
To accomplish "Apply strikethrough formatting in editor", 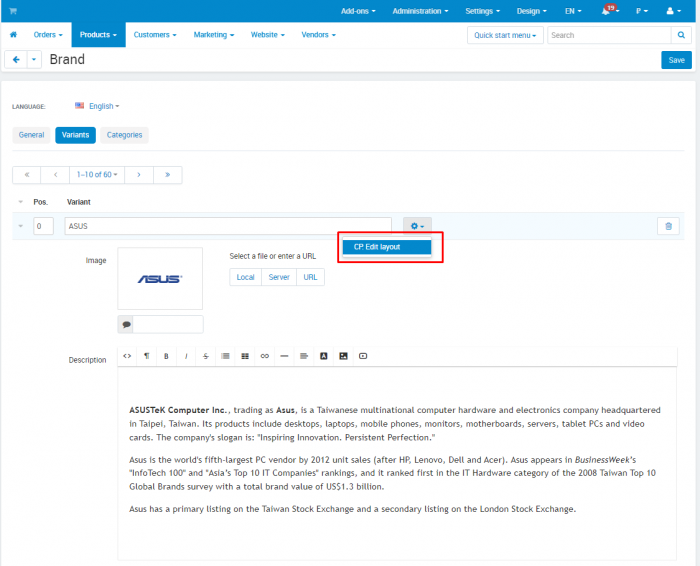I will (205, 356).
